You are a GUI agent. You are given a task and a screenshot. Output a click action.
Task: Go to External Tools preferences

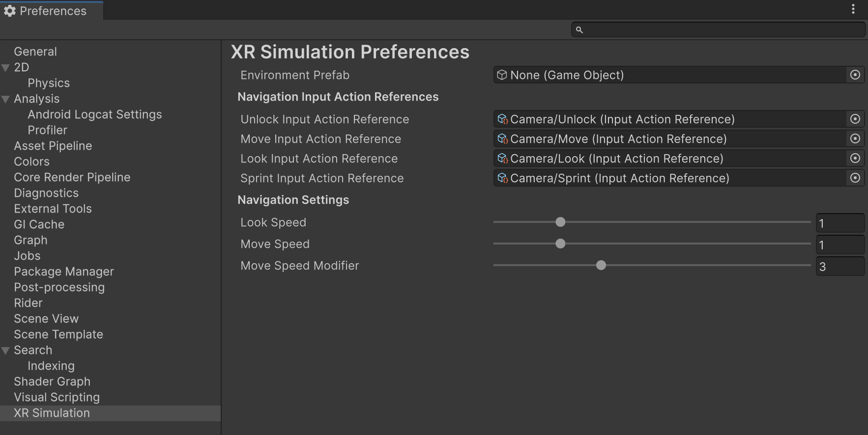(53, 209)
